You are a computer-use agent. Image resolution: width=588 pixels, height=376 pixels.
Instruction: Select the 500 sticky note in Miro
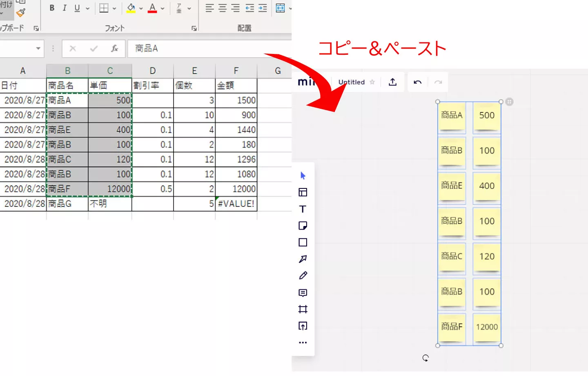[x=487, y=117]
